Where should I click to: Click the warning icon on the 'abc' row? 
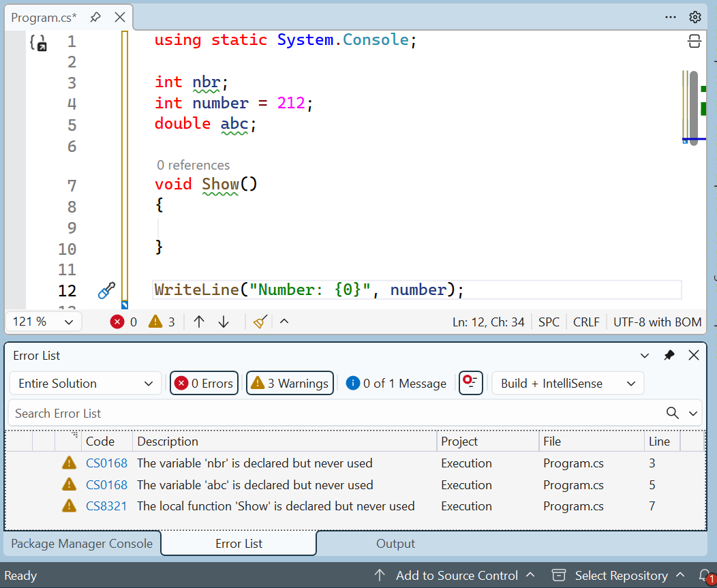point(69,484)
